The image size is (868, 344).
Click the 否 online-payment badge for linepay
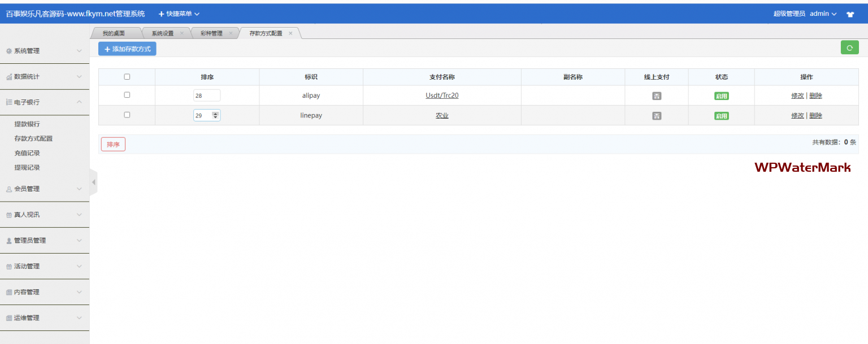(657, 116)
